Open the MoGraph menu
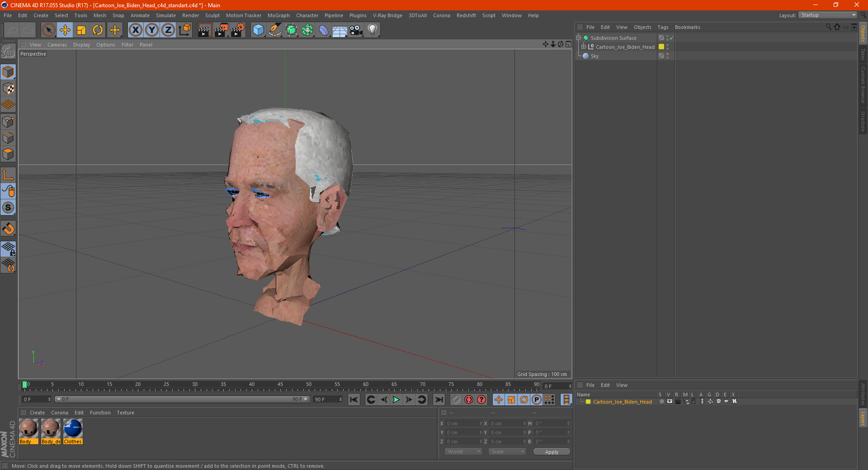This screenshot has width=868, height=470. click(x=278, y=15)
